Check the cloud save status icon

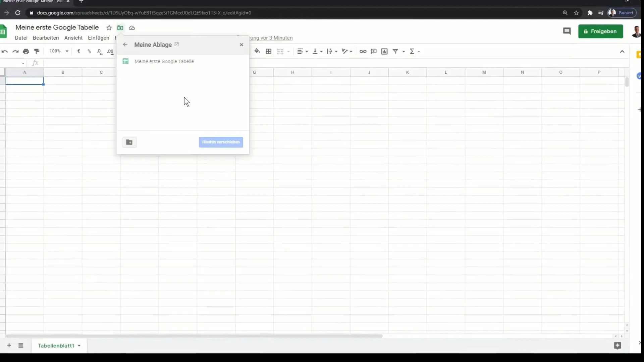tap(132, 28)
